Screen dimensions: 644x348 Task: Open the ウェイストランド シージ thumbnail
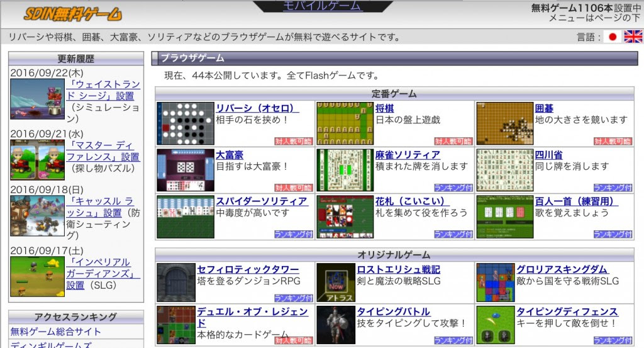pos(37,99)
